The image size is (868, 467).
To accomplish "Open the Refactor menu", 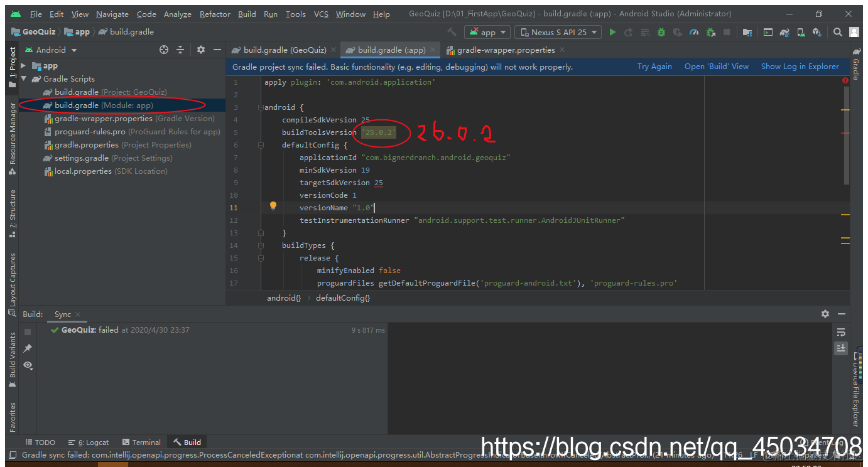I will tap(215, 14).
